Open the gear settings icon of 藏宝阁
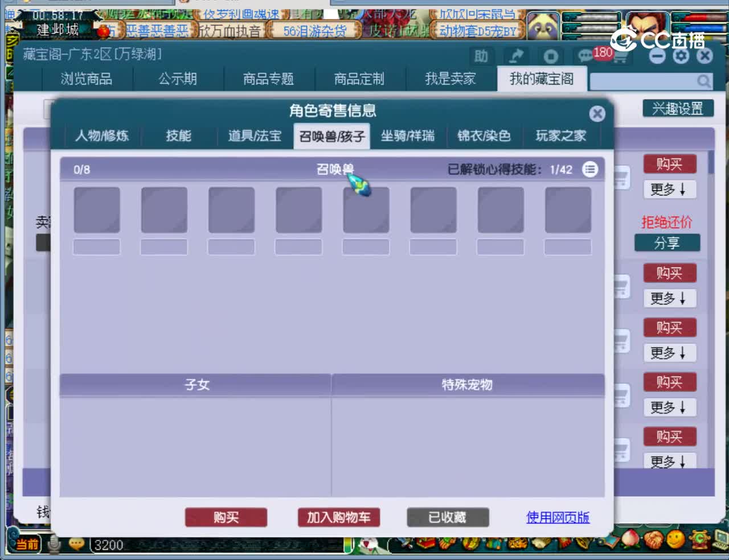This screenshot has width=729, height=560. [681, 55]
